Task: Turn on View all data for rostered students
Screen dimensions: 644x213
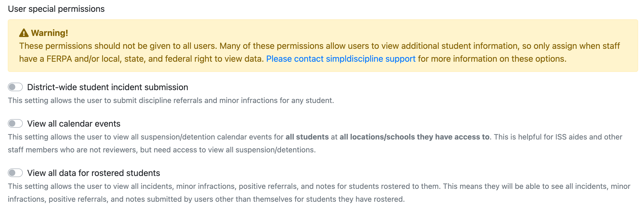Action: (15, 173)
